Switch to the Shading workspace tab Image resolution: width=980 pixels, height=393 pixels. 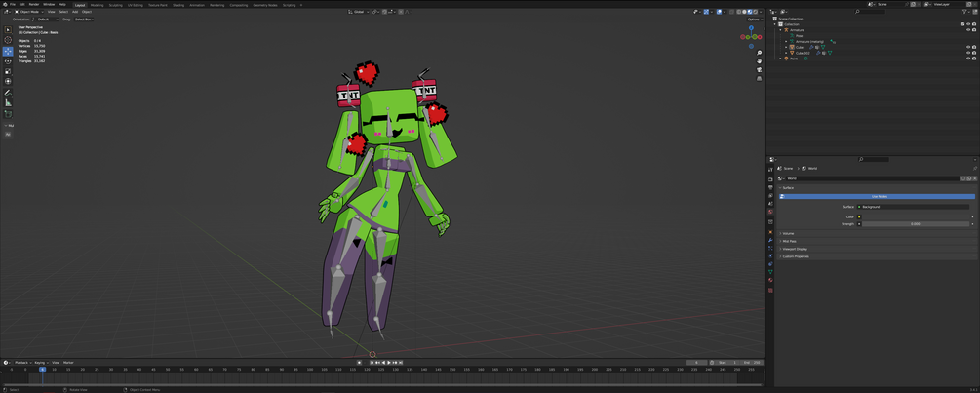click(178, 5)
